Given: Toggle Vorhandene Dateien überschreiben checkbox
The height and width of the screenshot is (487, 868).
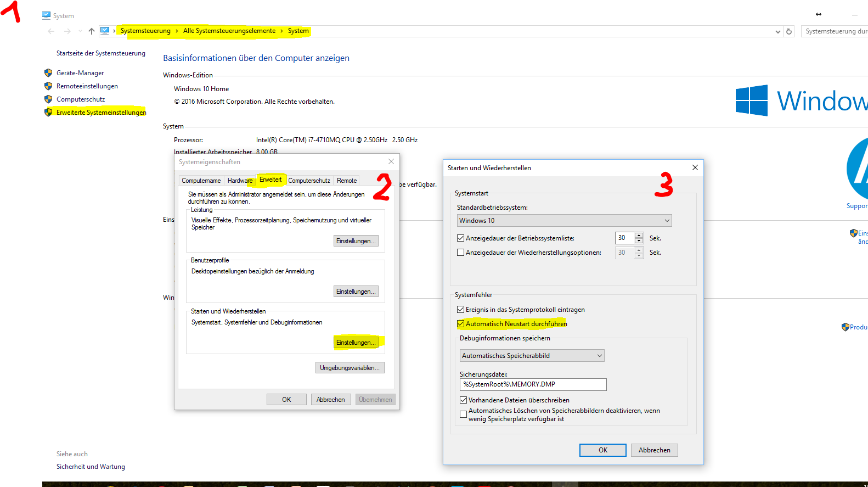Looking at the screenshot, I should (464, 400).
